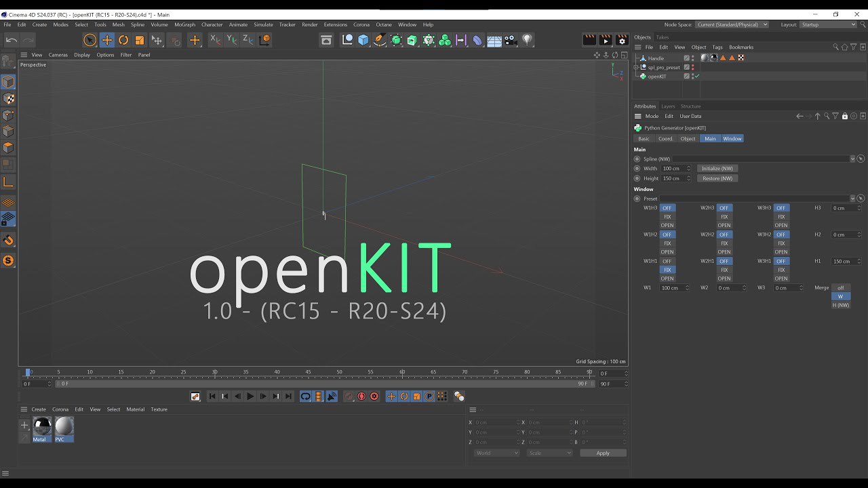Viewport: 868px width, 488px height.
Task: Open the Floor/environment objects icon
Action: [494, 40]
